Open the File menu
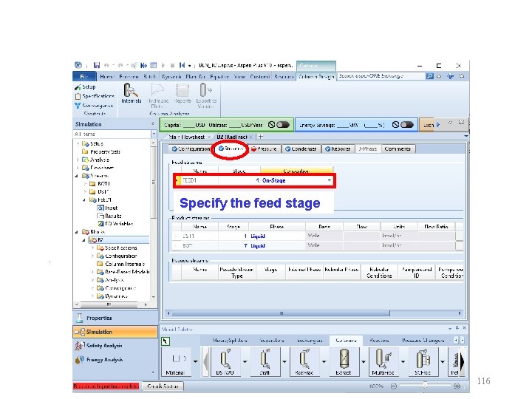 (x=83, y=77)
